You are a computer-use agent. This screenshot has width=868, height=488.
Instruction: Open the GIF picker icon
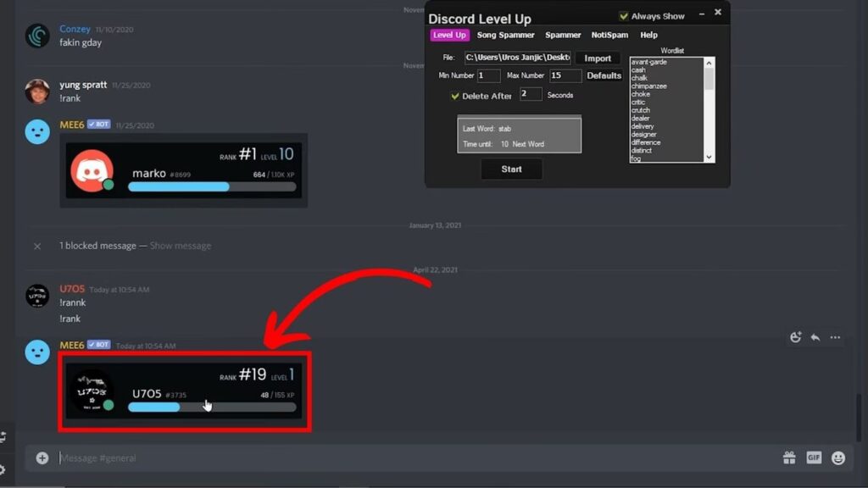click(814, 457)
